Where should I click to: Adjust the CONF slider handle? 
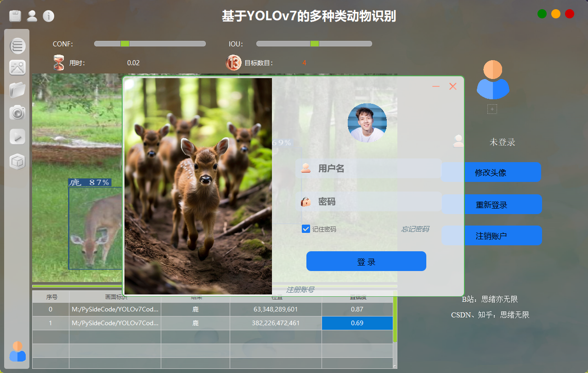pos(124,44)
